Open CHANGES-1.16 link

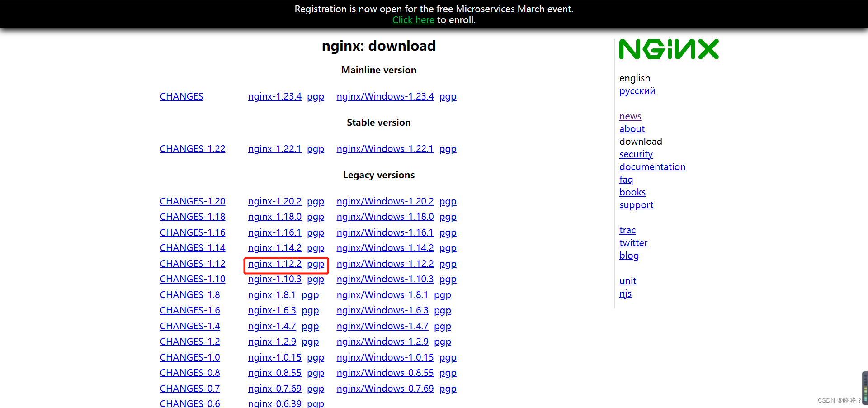pyautogui.click(x=192, y=232)
